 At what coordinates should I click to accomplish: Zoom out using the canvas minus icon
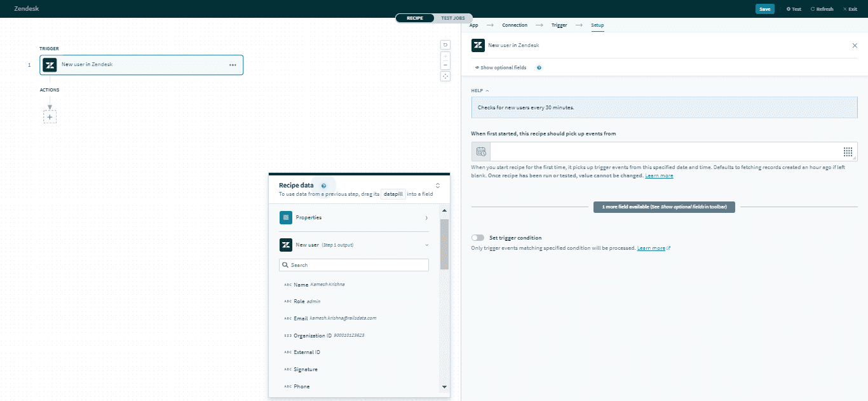tap(445, 65)
